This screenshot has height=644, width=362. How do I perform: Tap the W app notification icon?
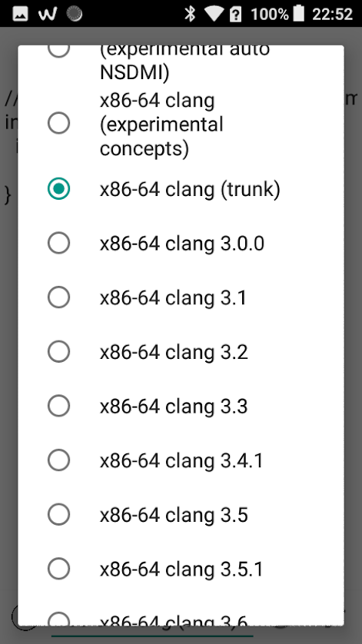47,15
